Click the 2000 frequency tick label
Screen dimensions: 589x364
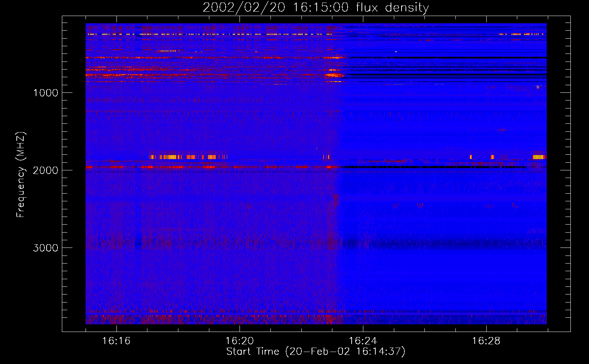pos(46,170)
